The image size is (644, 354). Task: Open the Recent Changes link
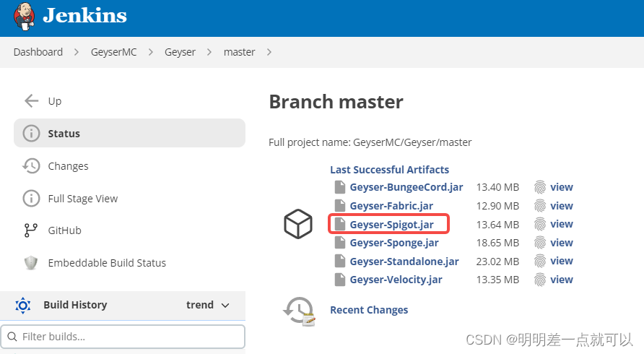pyautogui.click(x=369, y=310)
